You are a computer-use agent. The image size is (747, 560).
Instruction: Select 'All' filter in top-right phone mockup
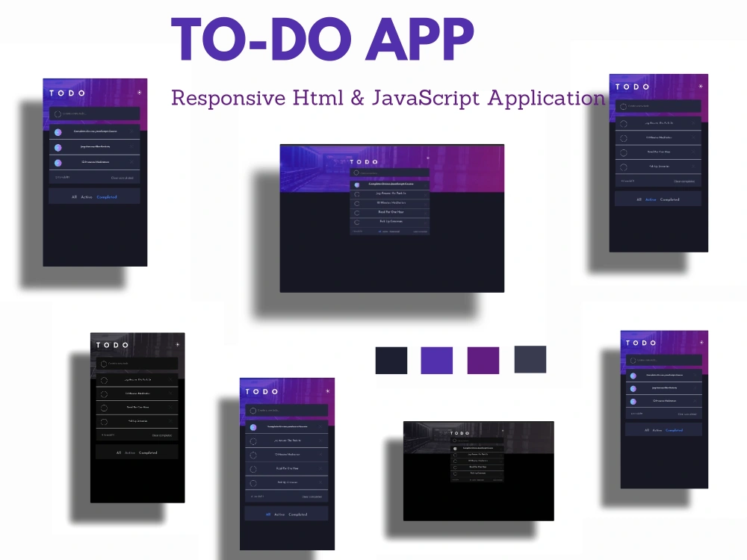639,199
